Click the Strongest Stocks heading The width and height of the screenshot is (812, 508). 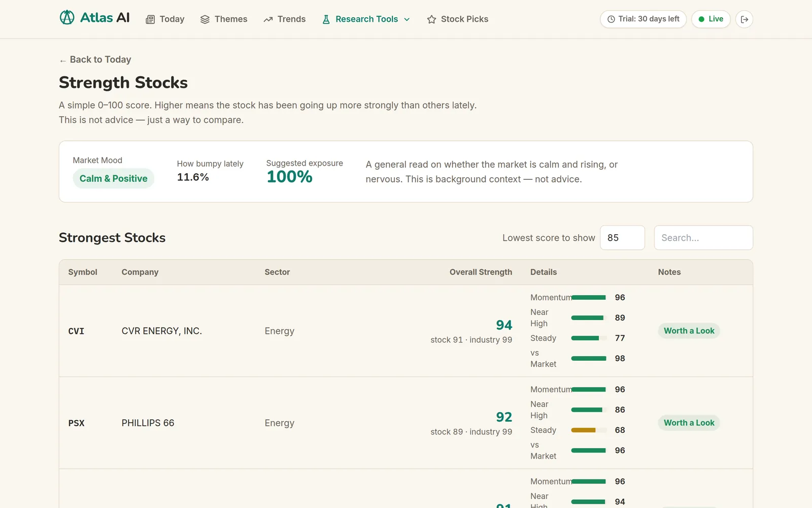tap(112, 238)
